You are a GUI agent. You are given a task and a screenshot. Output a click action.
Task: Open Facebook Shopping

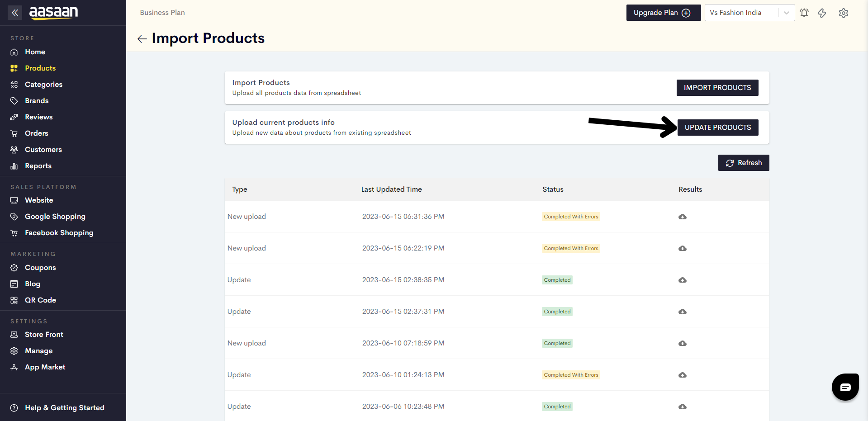coord(59,233)
